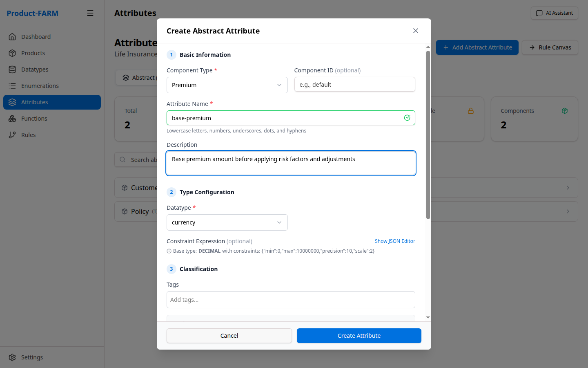Open Dashboard from the sidebar

[36, 37]
